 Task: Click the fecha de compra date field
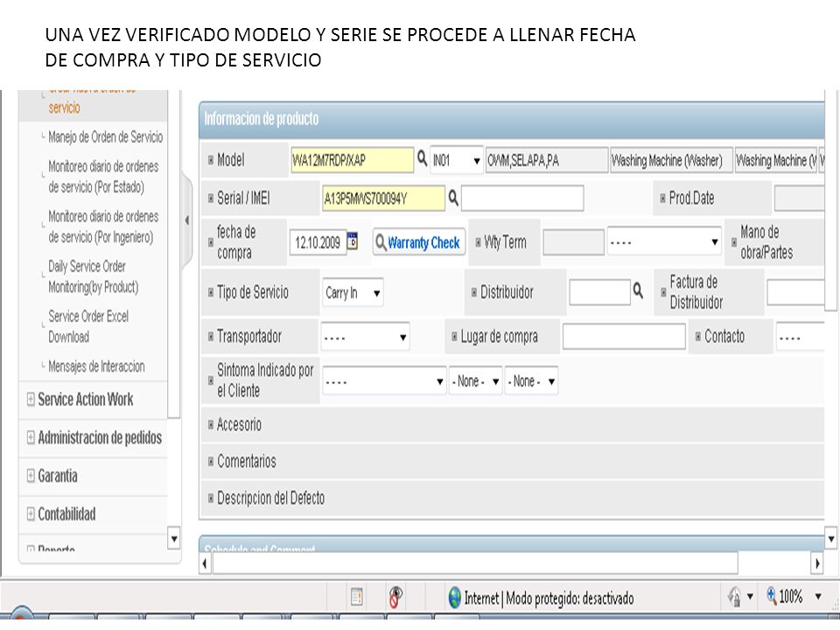(x=318, y=242)
